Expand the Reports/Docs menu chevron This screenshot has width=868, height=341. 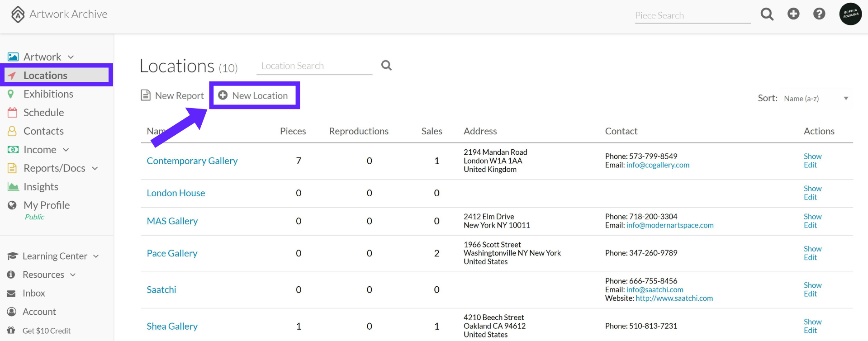(95, 168)
